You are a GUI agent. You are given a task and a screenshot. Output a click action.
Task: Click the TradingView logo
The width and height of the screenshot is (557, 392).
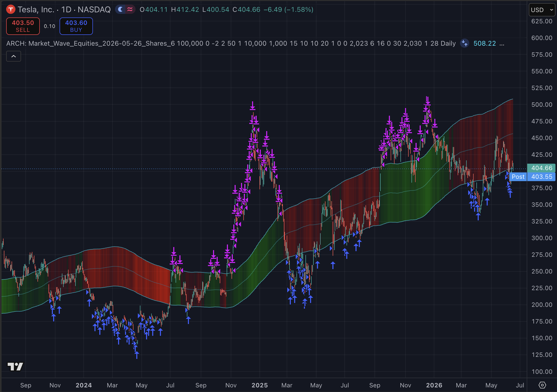point(15,366)
